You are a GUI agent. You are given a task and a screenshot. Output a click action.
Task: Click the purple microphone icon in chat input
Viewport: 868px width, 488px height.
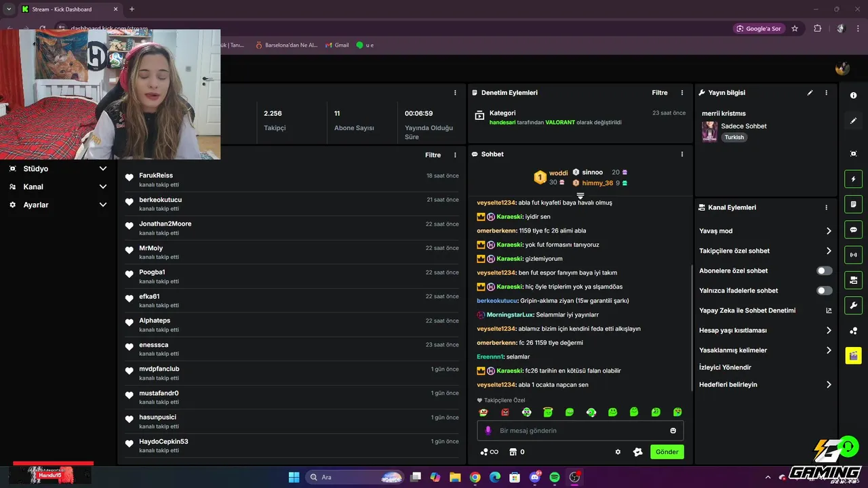[x=488, y=430]
